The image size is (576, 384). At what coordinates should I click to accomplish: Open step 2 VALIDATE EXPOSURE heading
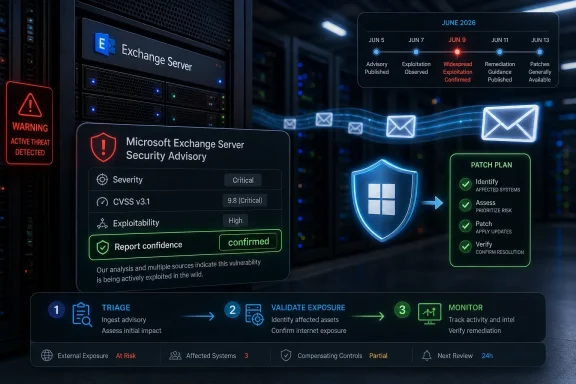point(308,307)
